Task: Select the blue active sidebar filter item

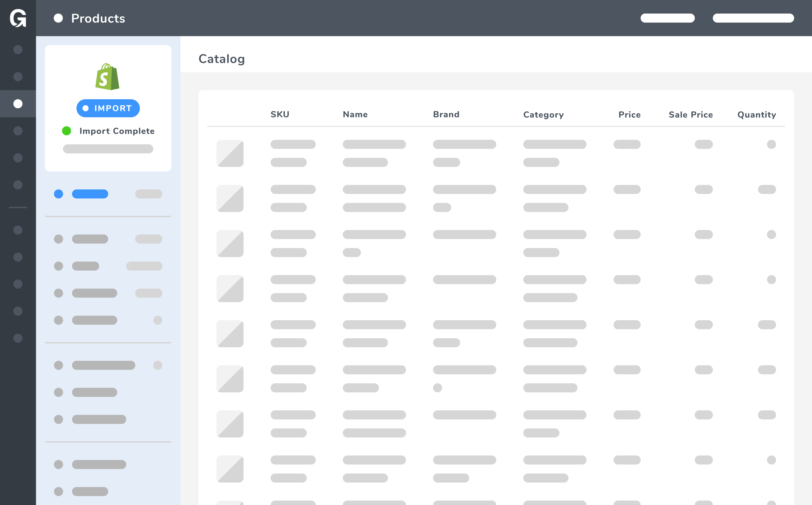Action: click(x=90, y=194)
